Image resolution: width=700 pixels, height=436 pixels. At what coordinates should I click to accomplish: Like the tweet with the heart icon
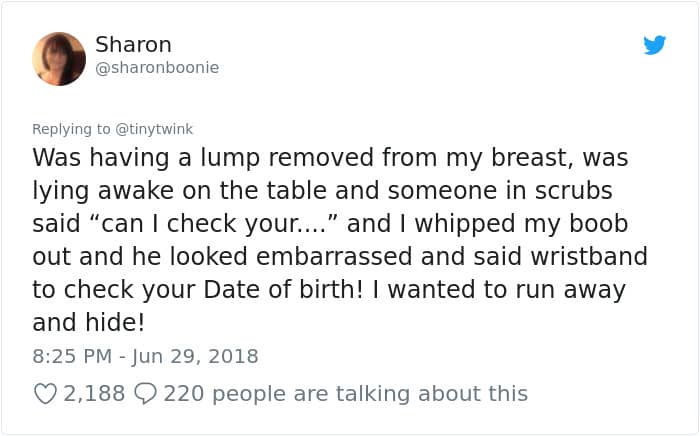45,394
